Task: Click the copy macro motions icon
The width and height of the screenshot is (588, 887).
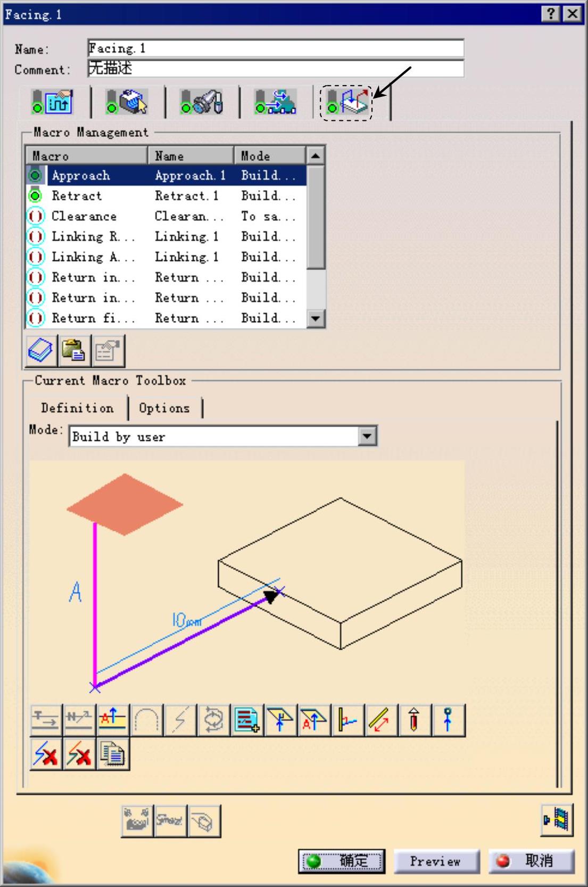Action: pyautogui.click(x=113, y=754)
